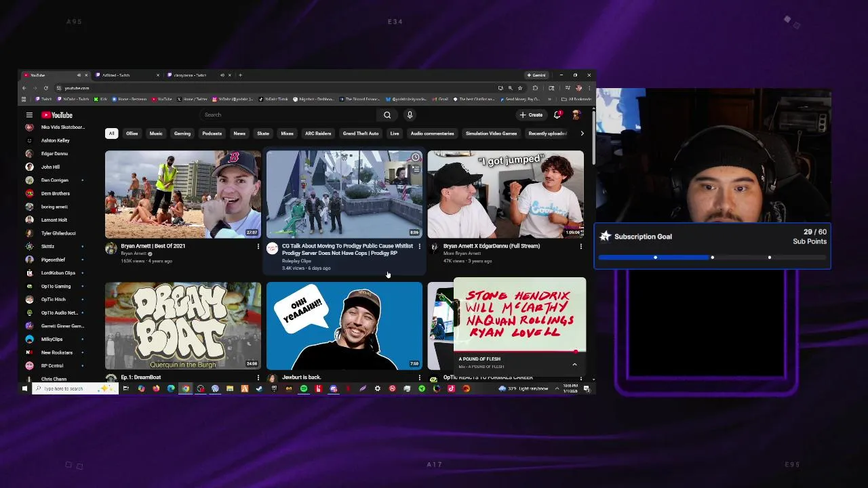Click the Gemini button in Chrome title bar
This screenshot has height=488, width=868.
pyautogui.click(x=536, y=75)
